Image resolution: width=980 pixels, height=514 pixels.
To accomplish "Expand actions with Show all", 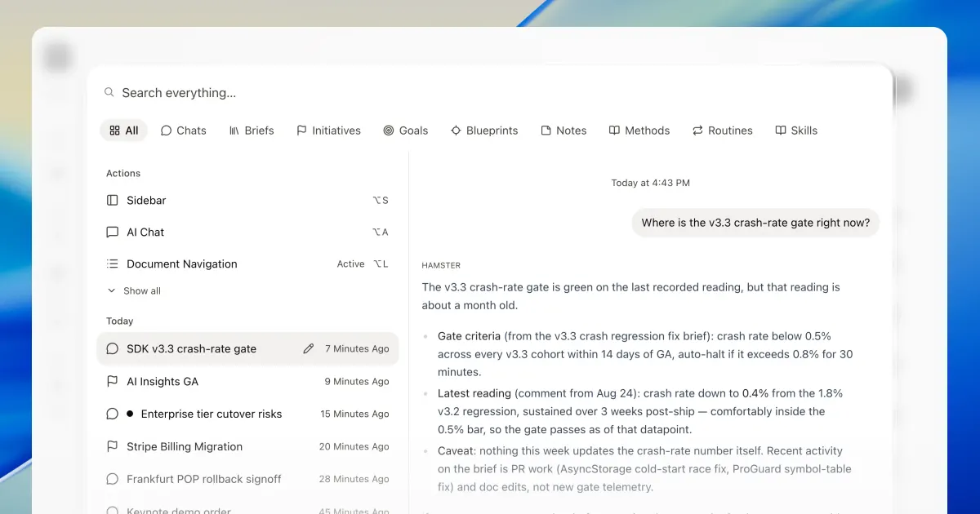I will 134,290.
